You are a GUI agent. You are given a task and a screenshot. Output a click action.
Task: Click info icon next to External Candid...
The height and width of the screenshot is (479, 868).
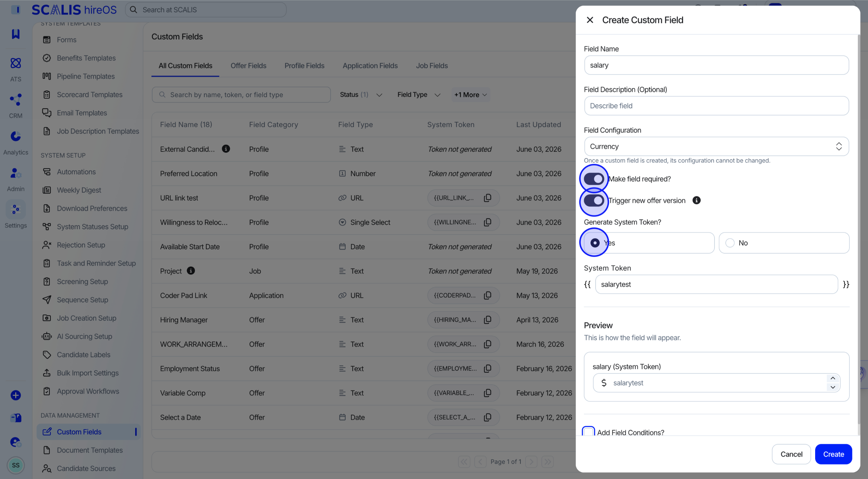tap(226, 149)
